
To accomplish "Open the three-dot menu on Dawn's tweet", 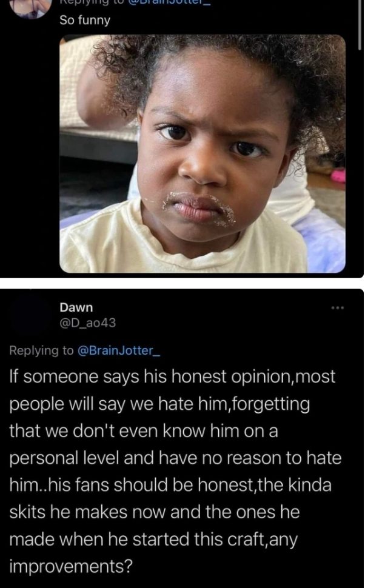I will [x=338, y=309].
